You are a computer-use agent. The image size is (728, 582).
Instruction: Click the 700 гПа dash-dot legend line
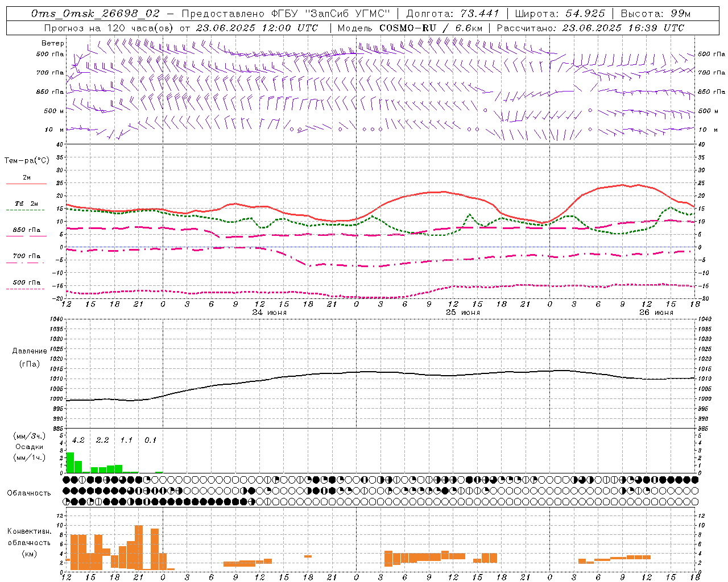tap(26, 262)
